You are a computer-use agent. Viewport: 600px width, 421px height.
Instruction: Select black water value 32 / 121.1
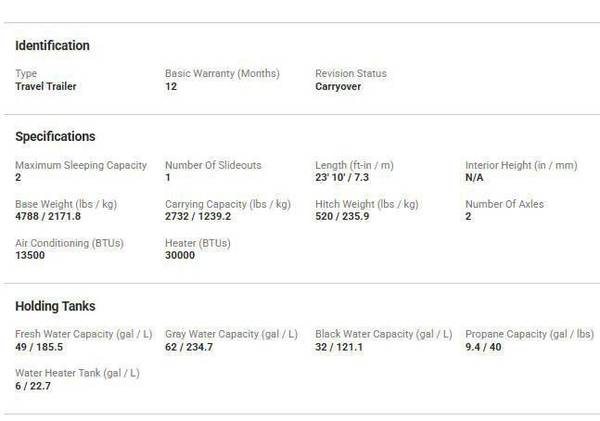(x=339, y=347)
